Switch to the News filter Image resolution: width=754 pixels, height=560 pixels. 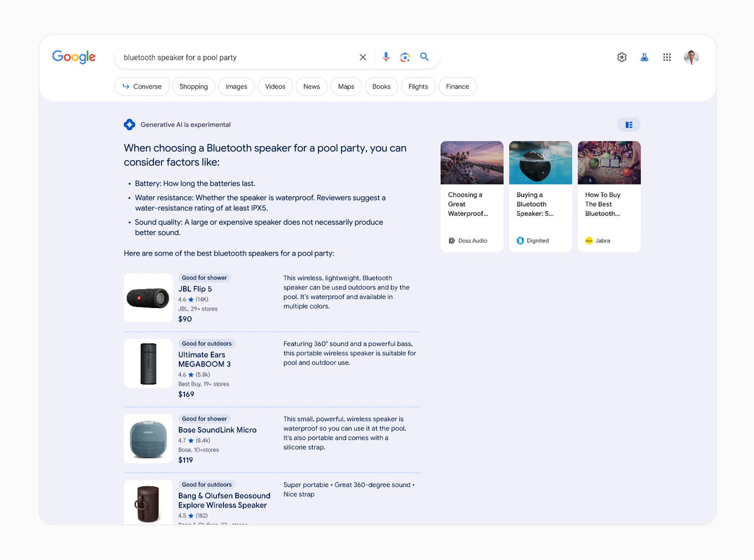pyautogui.click(x=311, y=86)
